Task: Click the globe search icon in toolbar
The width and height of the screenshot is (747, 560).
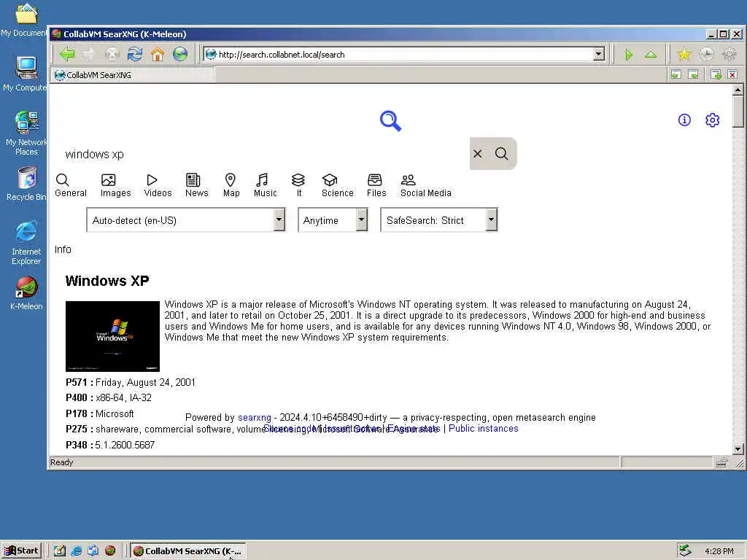Action: [x=180, y=54]
